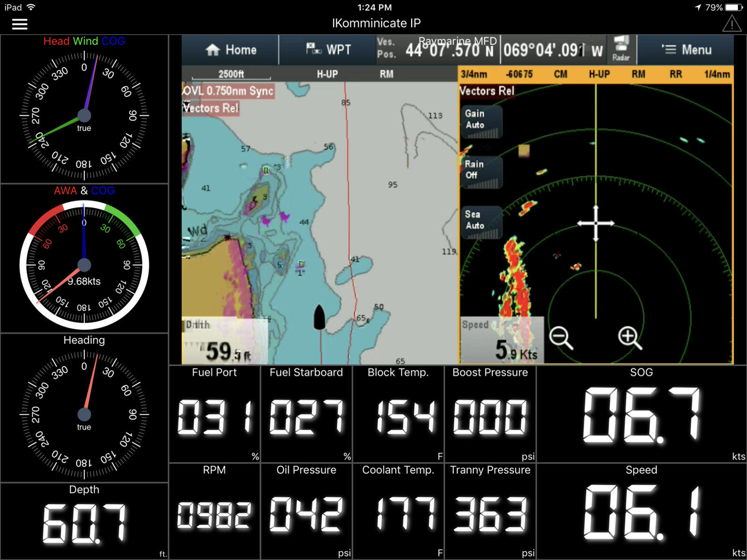Tap CM in the radar status bar
747x560 pixels.
tap(560, 74)
